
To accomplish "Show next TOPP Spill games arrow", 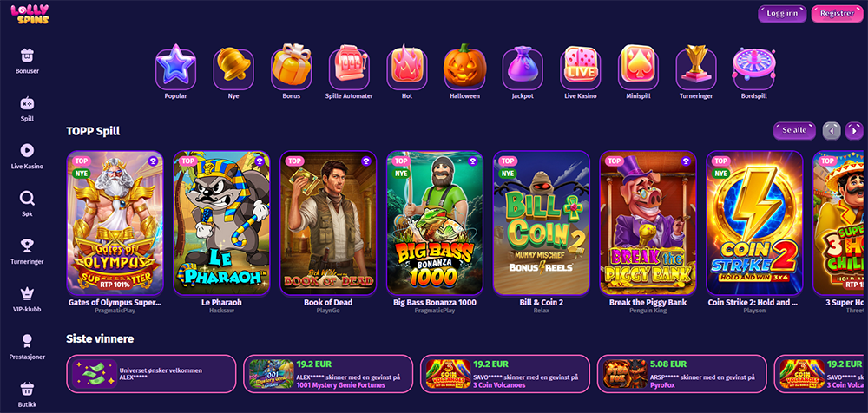I will (x=854, y=131).
